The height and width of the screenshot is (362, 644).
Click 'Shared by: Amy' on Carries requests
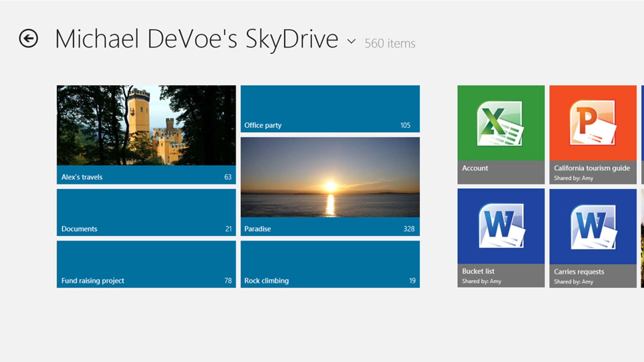click(573, 282)
